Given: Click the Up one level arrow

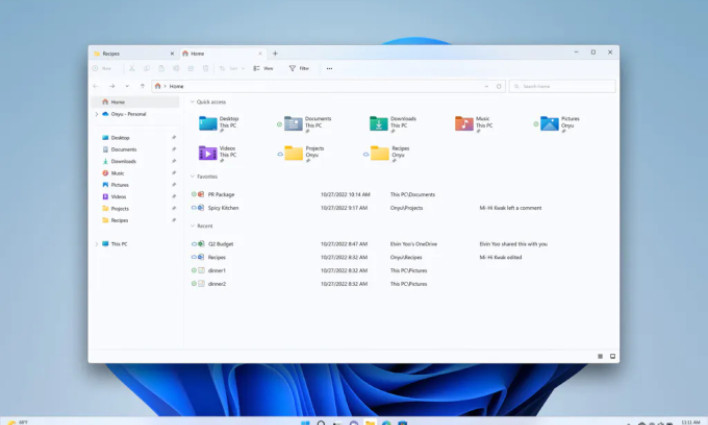Looking at the screenshot, I should 142,86.
